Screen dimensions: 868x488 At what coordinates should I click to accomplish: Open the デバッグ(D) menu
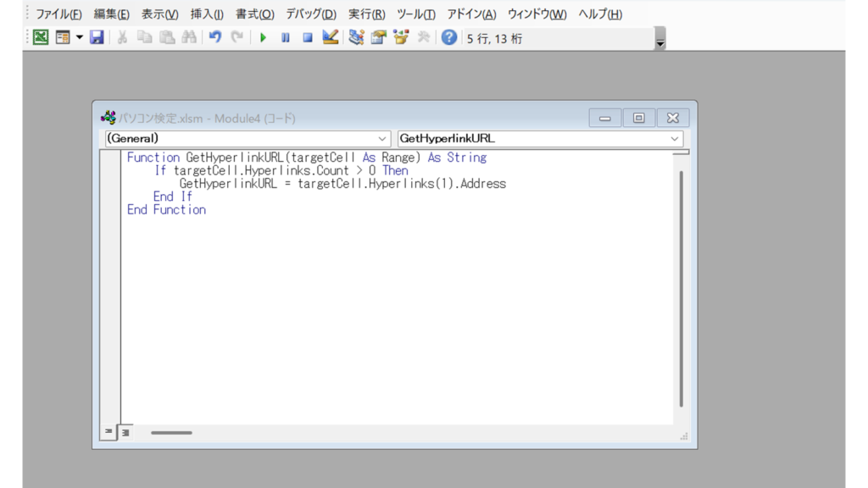click(310, 14)
